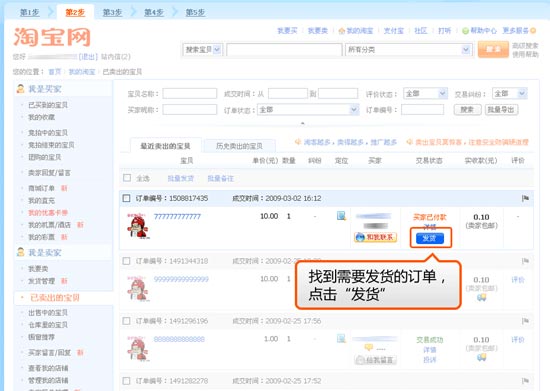The width and height of the screenshot is (550, 391).
Task: Tick the checkbox for order 1491344318
Action: (126, 261)
